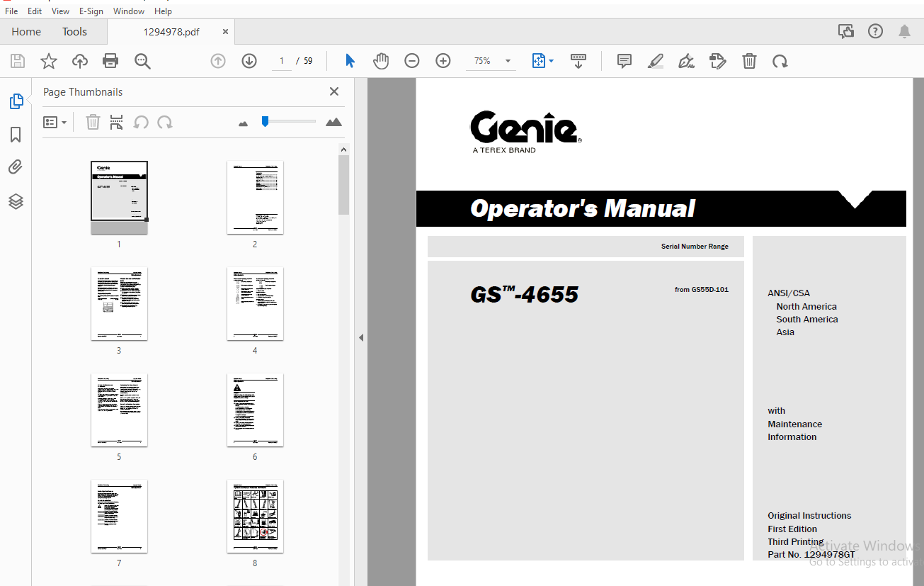Open the Page Thumbnails sidebar icon
This screenshot has height=586, width=924.
pos(16,101)
